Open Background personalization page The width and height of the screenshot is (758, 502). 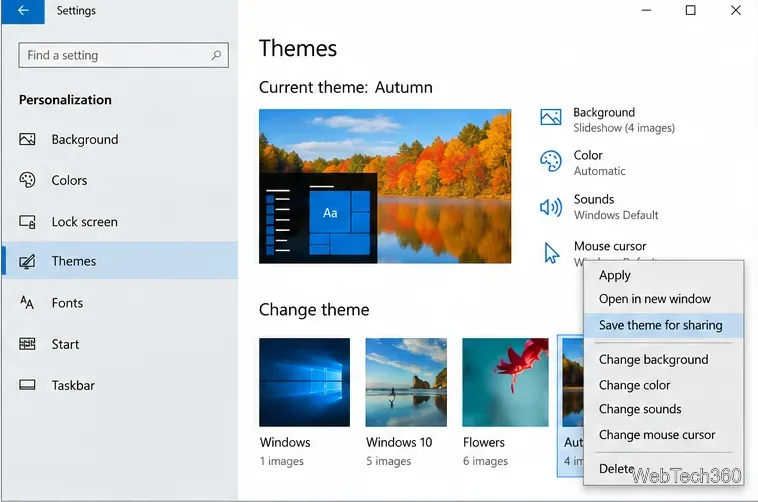coord(119,139)
